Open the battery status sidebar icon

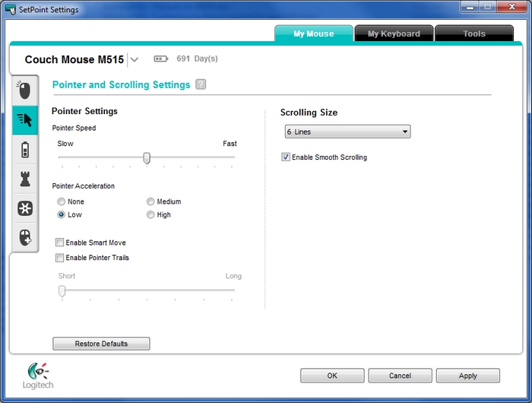[25, 150]
